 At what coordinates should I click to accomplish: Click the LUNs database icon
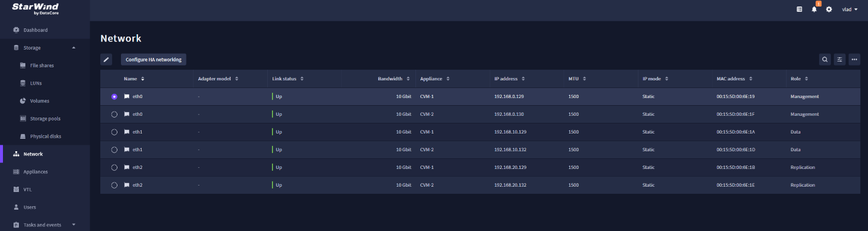point(23,83)
